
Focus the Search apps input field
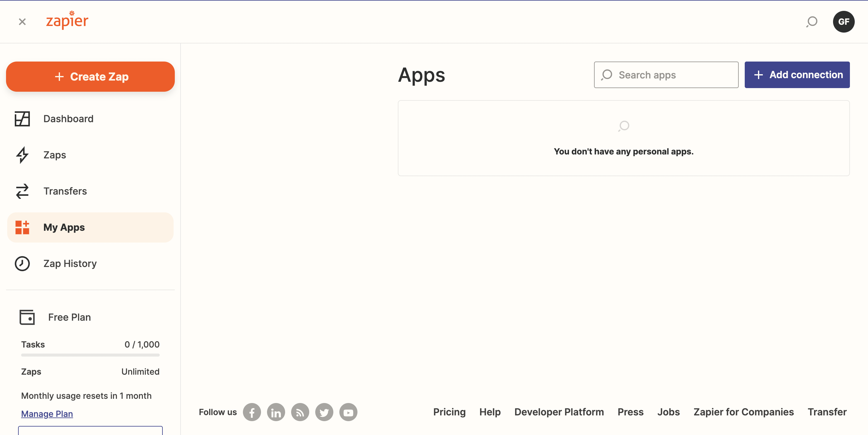[666, 75]
